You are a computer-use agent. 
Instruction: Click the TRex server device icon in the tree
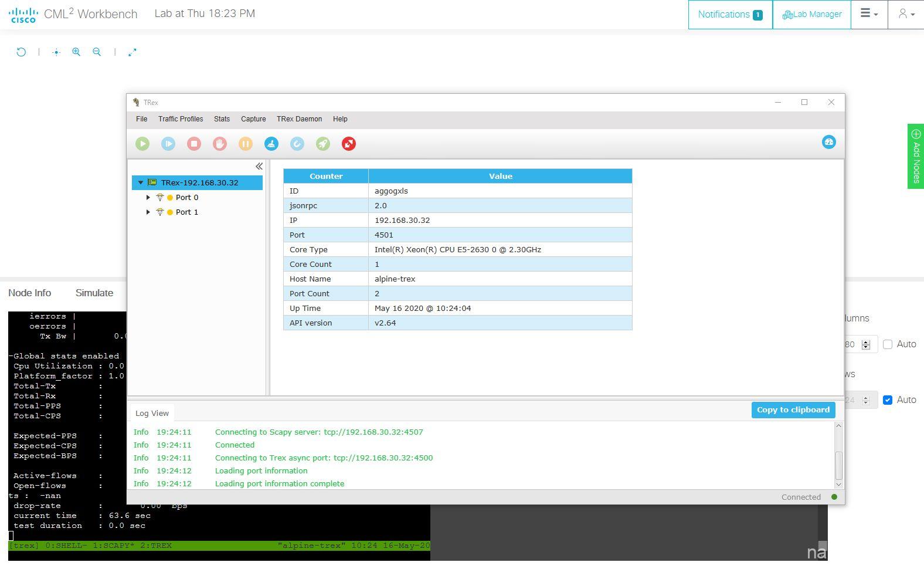coord(152,182)
